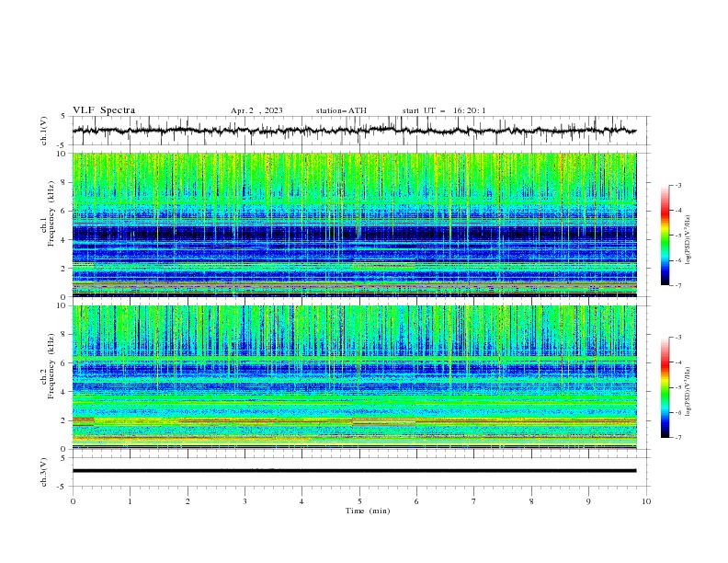Click the ch.2 spectrogram PSD color bar
Viewport: 728px width, 563px height.
[x=665, y=387]
